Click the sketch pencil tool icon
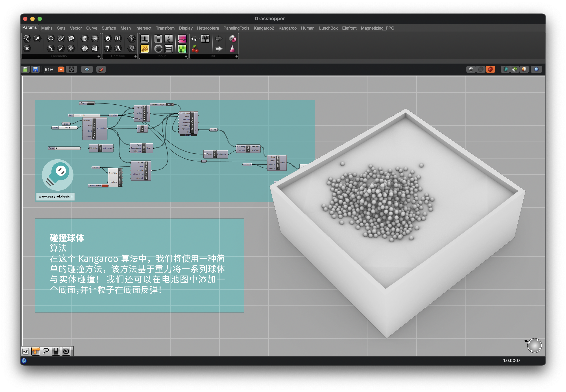Screen dimensions: 566x392 [101, 69]
